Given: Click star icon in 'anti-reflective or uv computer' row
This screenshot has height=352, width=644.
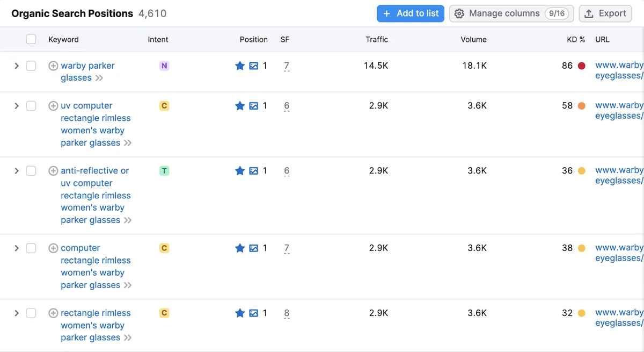Looking at the screenshot, I should point(240,171).
